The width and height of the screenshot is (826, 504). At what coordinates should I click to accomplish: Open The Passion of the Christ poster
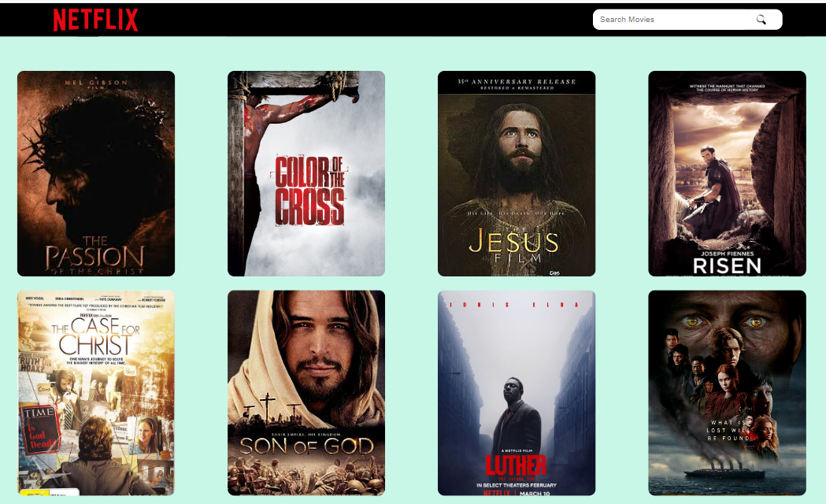click(x=96, y=173)
